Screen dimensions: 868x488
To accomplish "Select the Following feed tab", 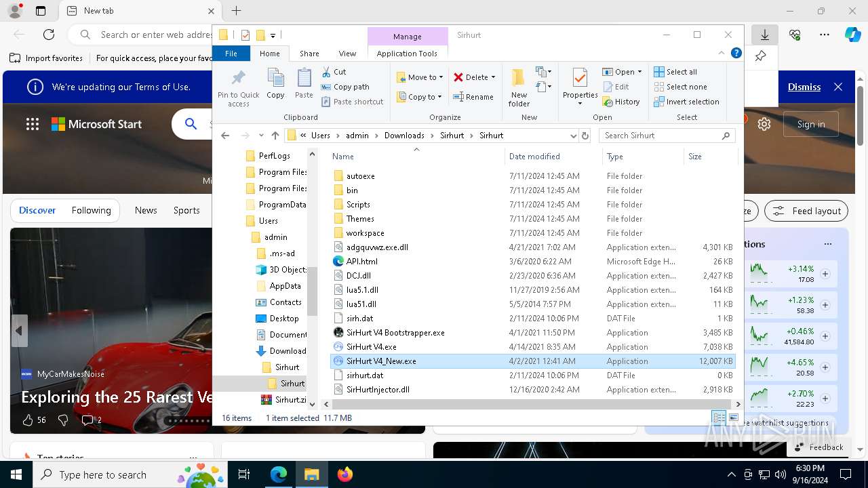I will (91, 210).
